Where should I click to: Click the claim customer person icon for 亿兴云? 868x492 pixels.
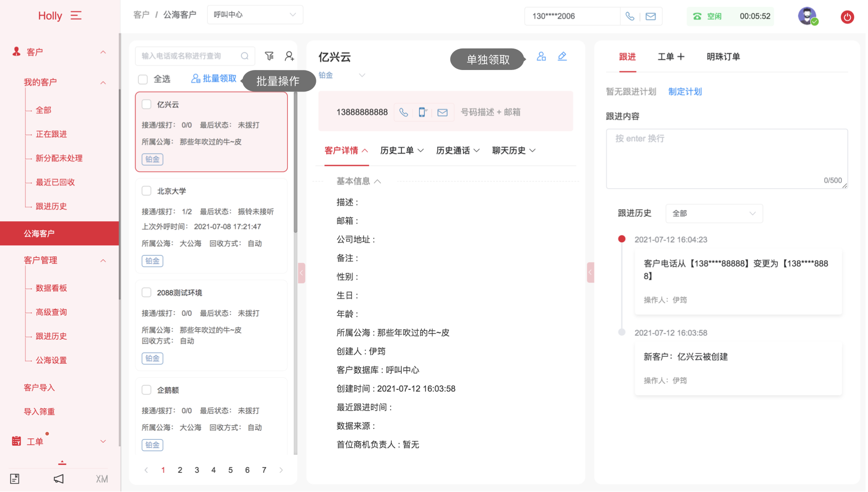pos(541,56)
